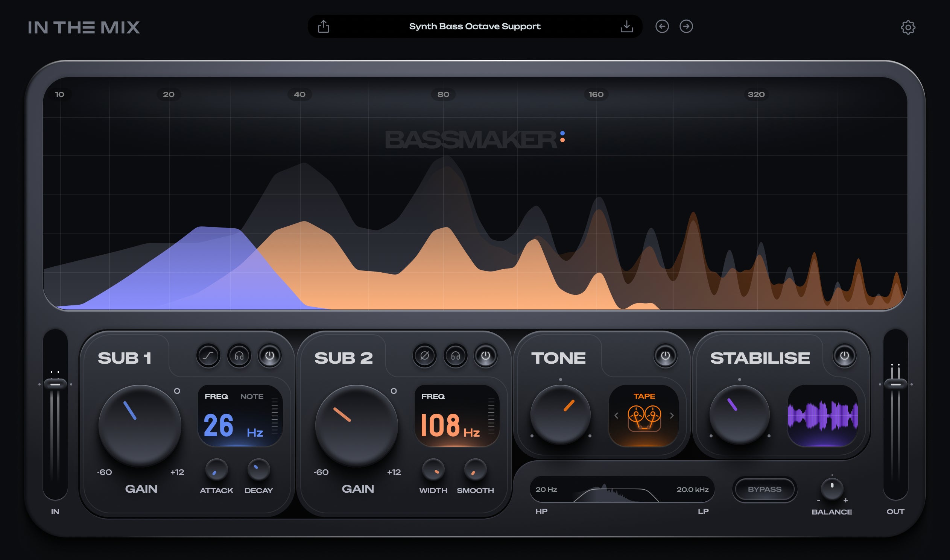Click the tape reel icon in TONE
This screenshot has height=560, width=950.
(x=644, y=418)
